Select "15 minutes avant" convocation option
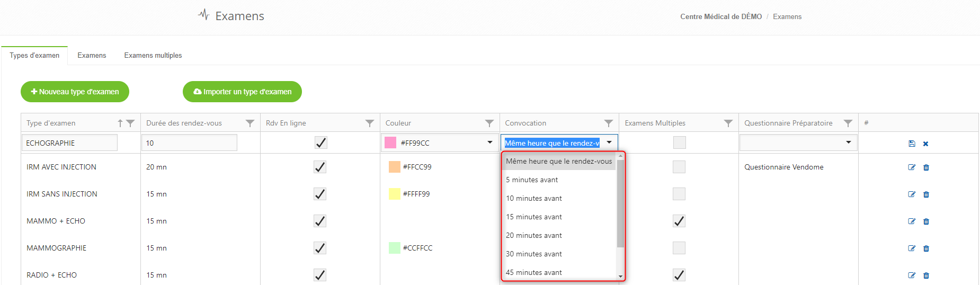This screenshot has height=285, width=980. coord(534,217)
